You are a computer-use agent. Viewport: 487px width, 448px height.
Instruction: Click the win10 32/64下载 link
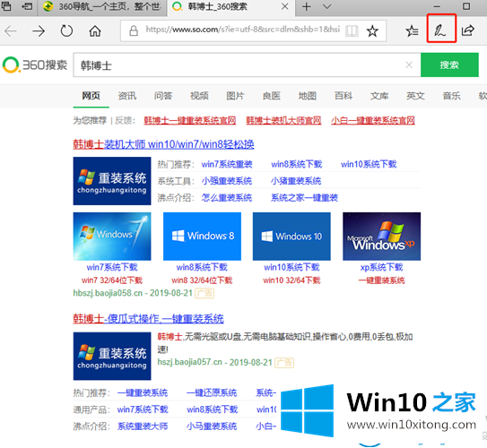[291, 280]
